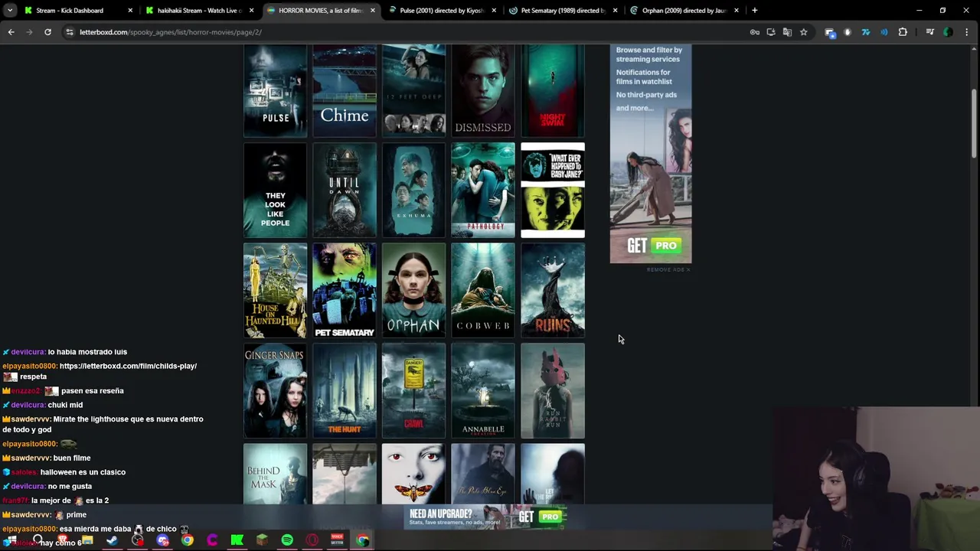Open the 7TV extension icon
This screenshot has width=980, height=551.
[x=866, y=32]
